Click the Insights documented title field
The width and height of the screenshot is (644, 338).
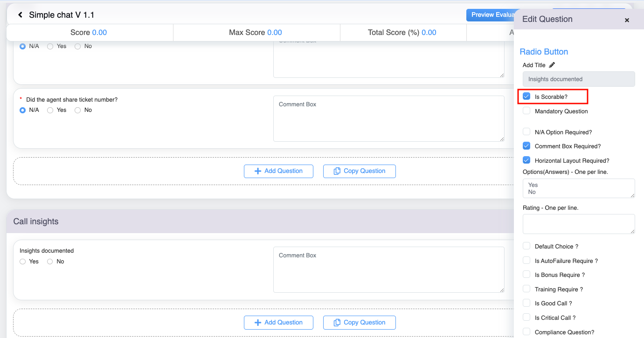pos(578,79)
